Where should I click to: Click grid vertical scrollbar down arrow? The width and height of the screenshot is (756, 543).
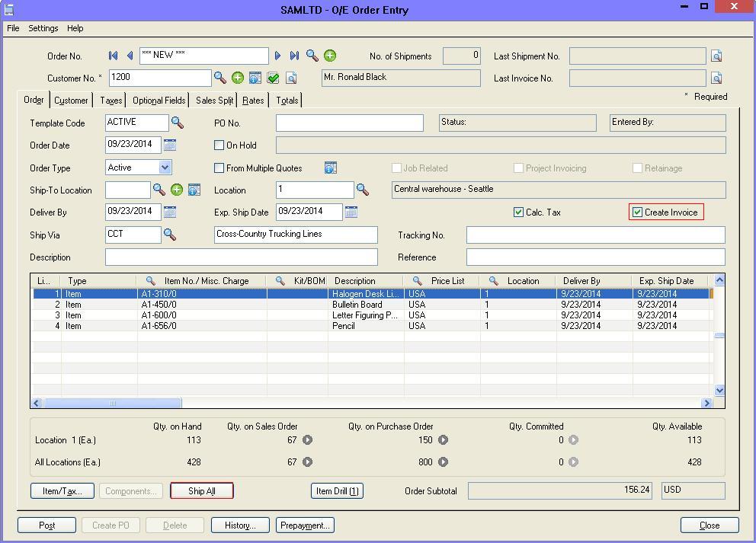click(719, 390)
